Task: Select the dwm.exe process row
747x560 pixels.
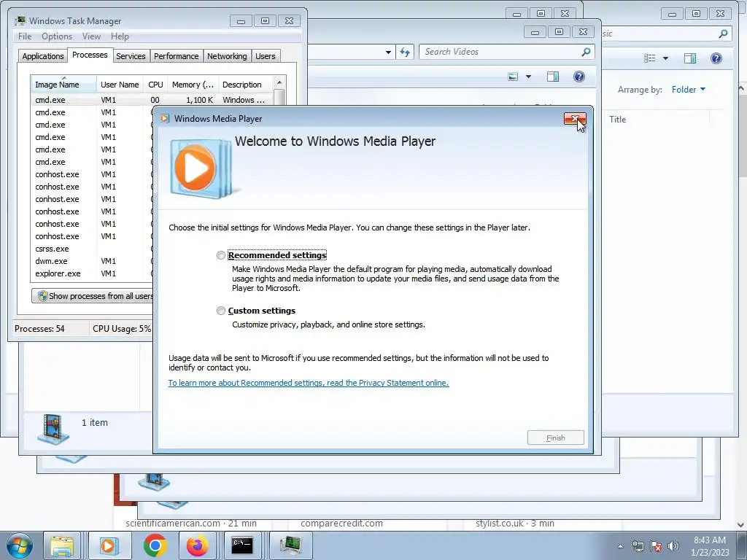Action: click(x=91, y=261)
